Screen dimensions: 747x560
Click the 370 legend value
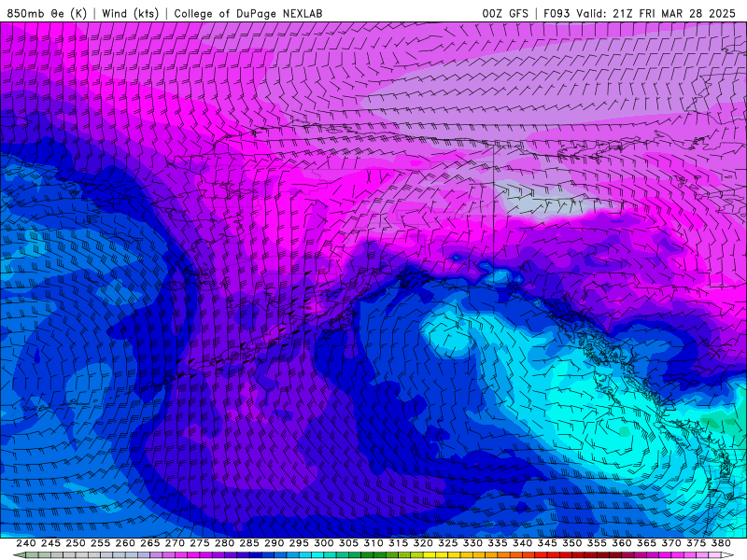[x=671, y=543]
